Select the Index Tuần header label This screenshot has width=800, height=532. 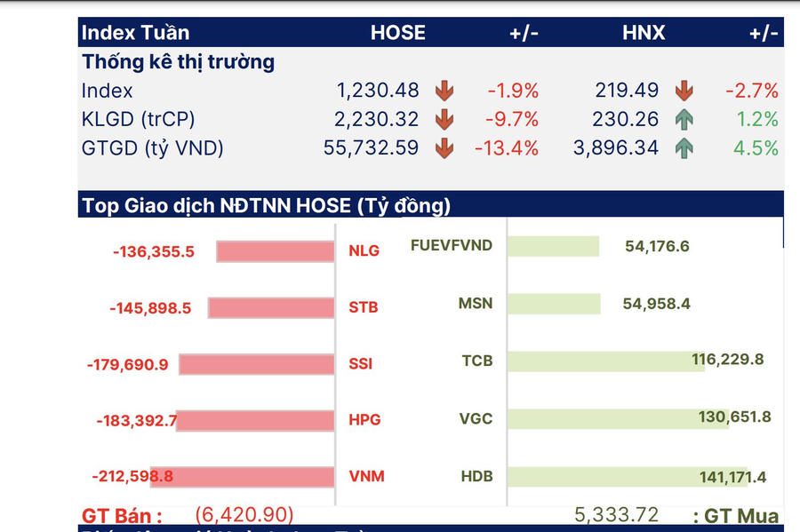[135, 33]
